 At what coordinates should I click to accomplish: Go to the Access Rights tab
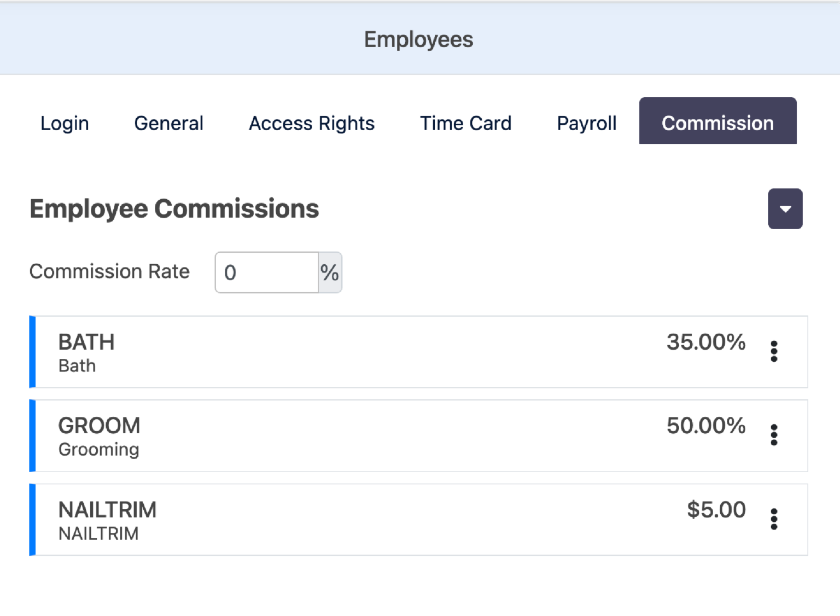coord(312,123)
